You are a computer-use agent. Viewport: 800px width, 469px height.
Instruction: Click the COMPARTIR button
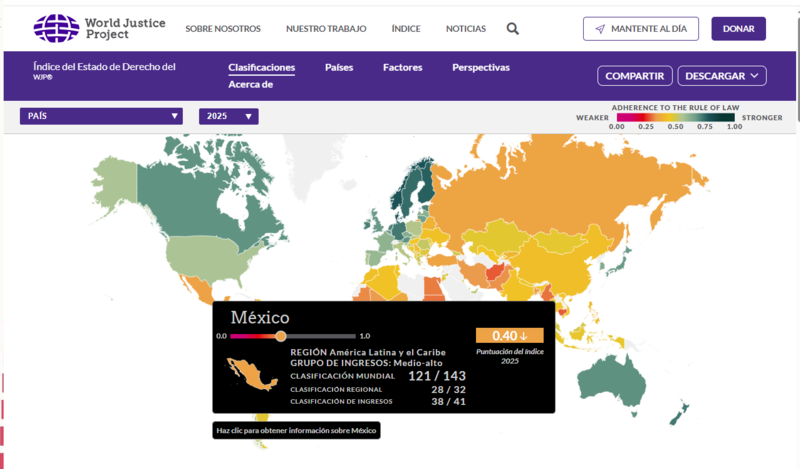pyautogui.click(x=635, y=75)
